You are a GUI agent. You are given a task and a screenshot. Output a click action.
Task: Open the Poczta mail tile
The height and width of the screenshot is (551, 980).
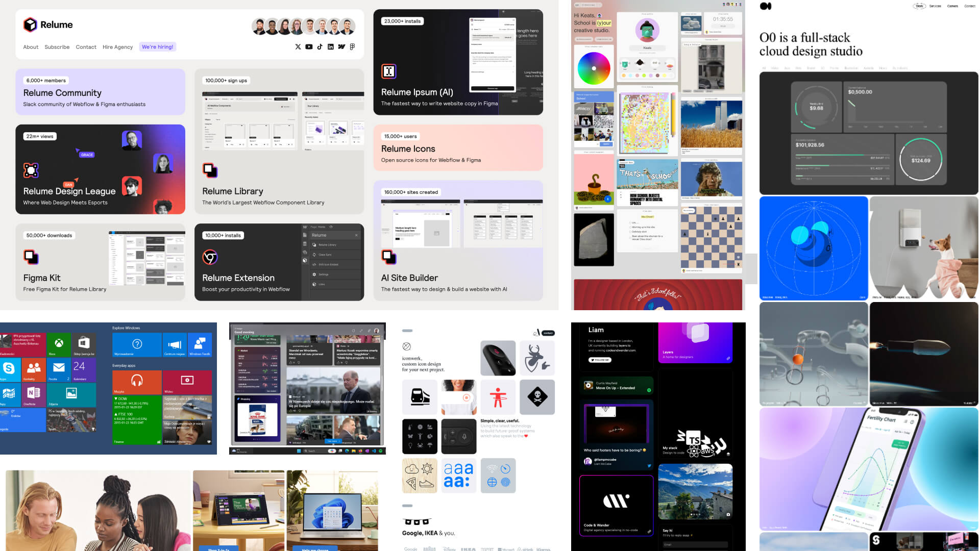pyautogui.click(x=59, y=369)
